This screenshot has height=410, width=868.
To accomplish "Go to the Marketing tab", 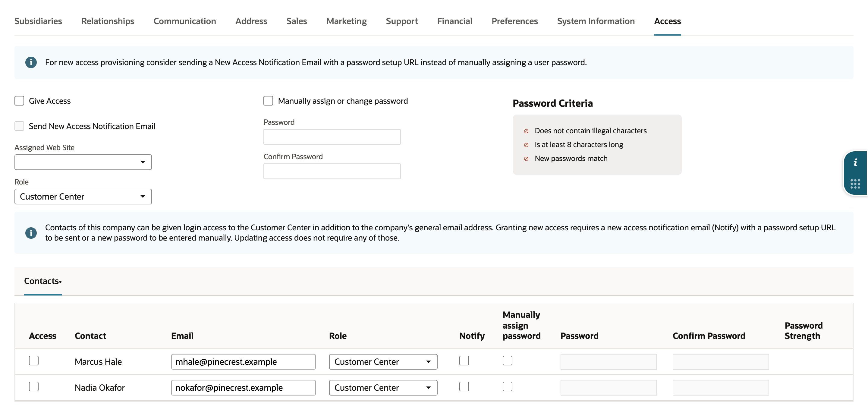I will (x=346, y=21).
